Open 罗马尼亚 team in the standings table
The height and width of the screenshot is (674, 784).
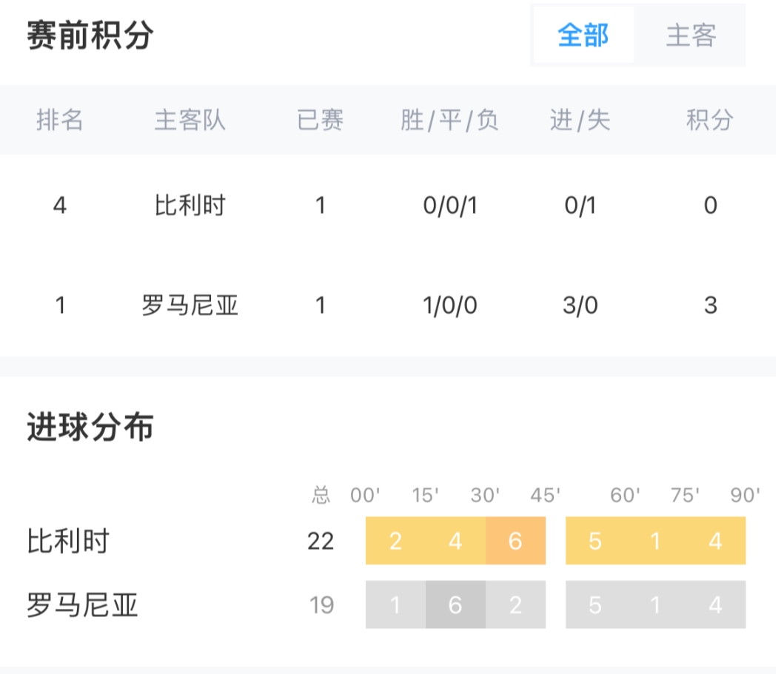190,305
